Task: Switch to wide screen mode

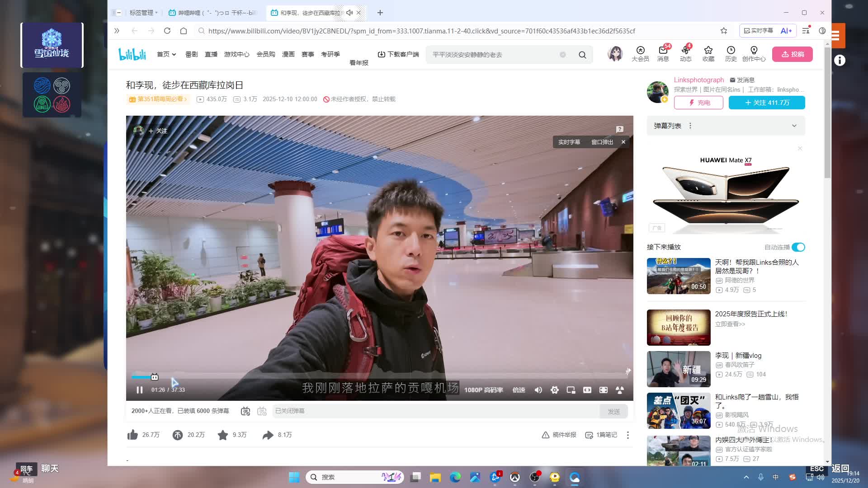Action: 587,390
